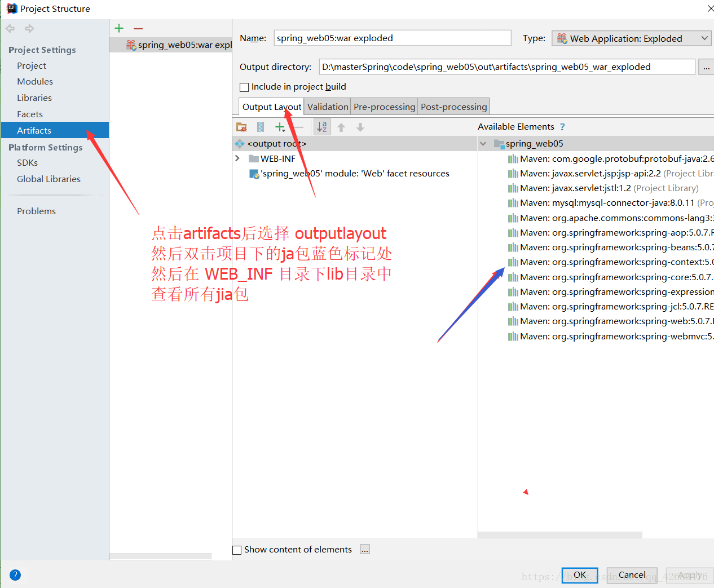
Task: Select Maven spring-jcl library
Action: click(x=610, y=307)
